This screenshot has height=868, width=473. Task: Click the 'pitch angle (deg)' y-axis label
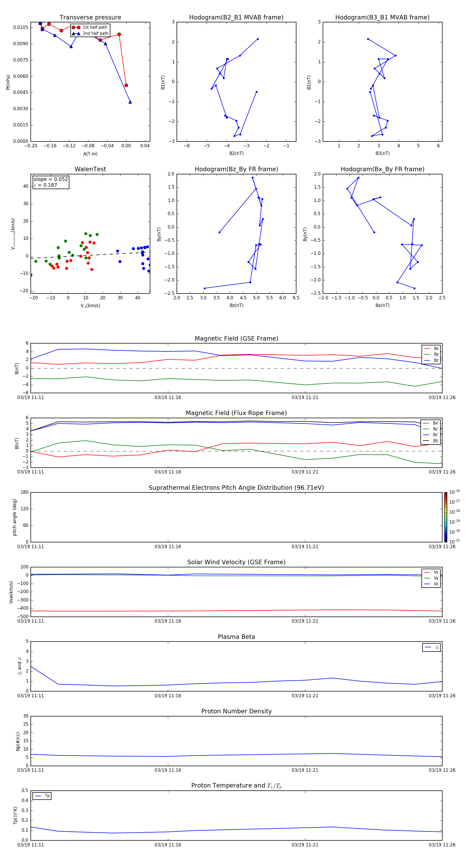tap(14, 517)
